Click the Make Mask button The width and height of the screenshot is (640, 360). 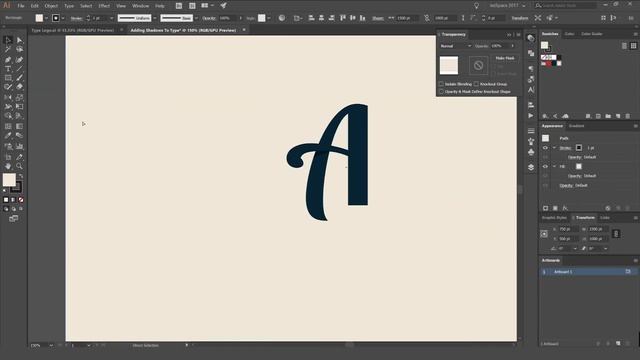click(505, 58)
